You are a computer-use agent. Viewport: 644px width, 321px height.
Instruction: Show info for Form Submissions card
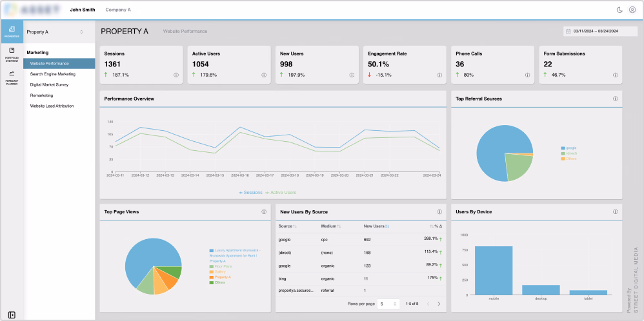pos(615,75)
